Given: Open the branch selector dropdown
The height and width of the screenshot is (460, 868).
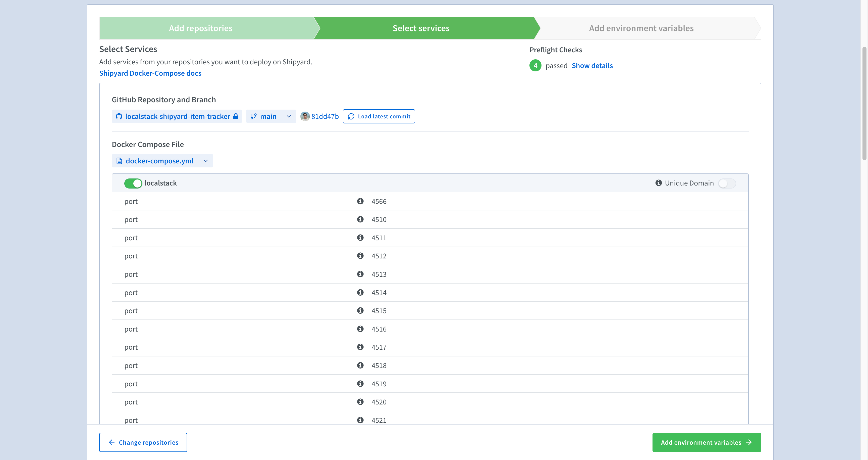Looking at the screenshot, I should tap(289, 116).
